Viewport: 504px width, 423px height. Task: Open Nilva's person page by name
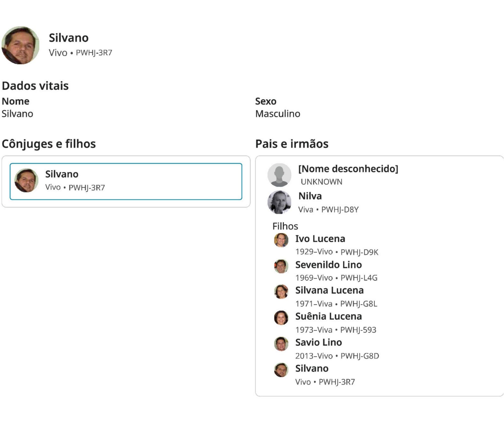[310, 196]
